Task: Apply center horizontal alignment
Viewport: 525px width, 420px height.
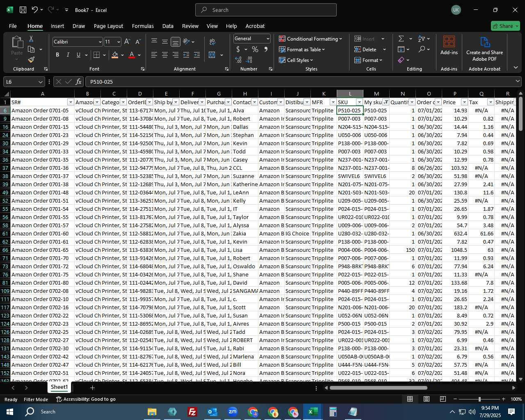Action: point(164,55)
